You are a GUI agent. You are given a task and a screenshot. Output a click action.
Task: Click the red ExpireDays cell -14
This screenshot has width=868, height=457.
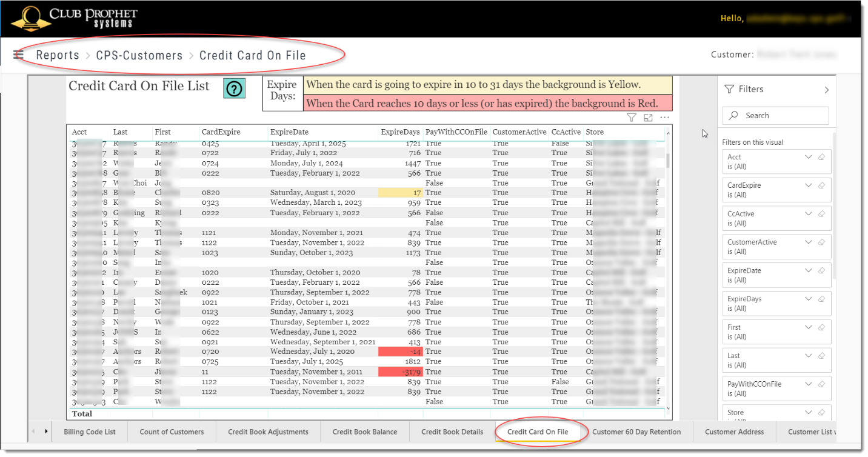[400, 352]
